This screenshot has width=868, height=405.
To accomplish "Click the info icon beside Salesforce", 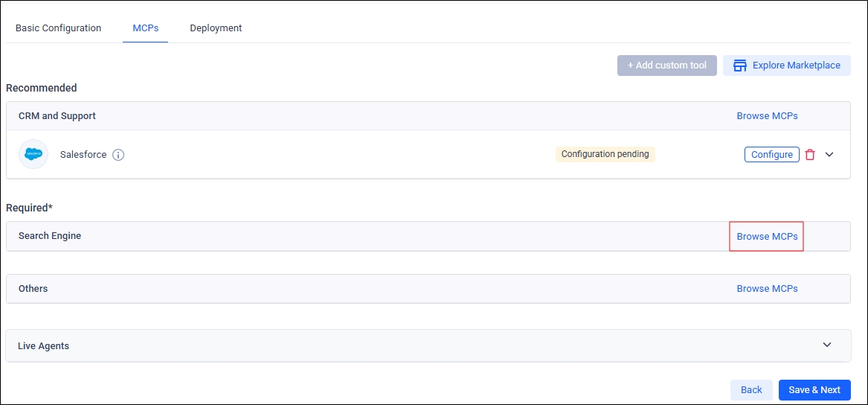I will point(118,155).
